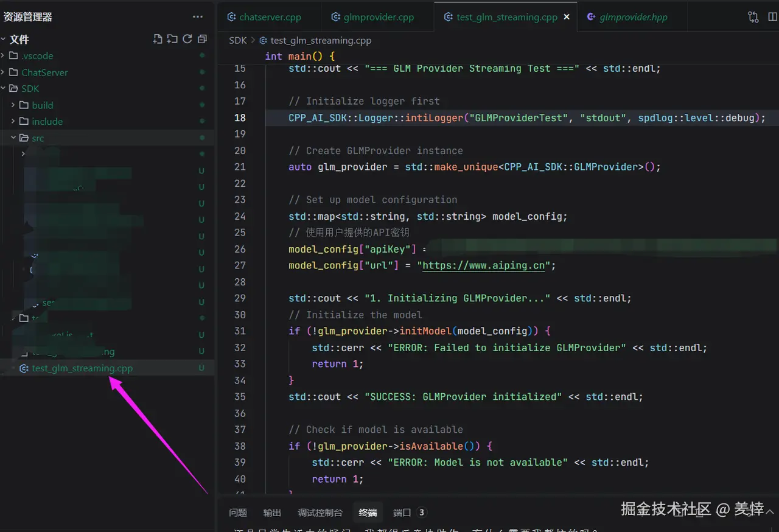The image size is (779, 532).
Task: Open the compare changes icon in editor toolbar
Action: point(753,17)
